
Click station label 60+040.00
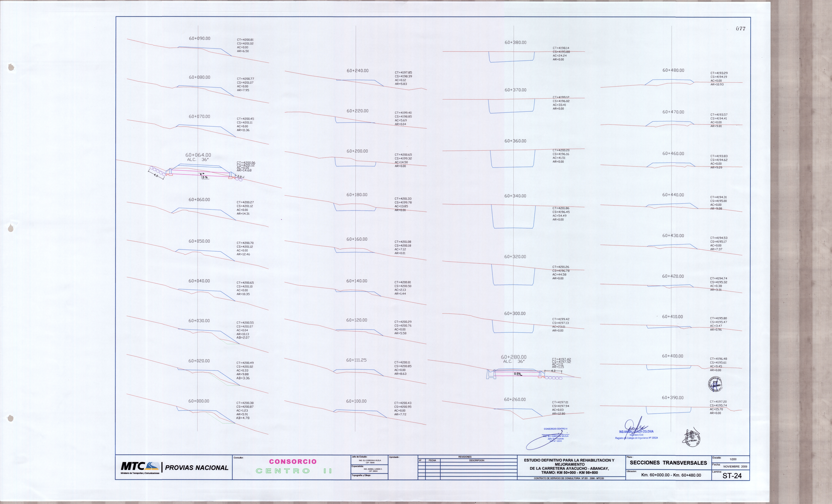click(x=199, y=281)
